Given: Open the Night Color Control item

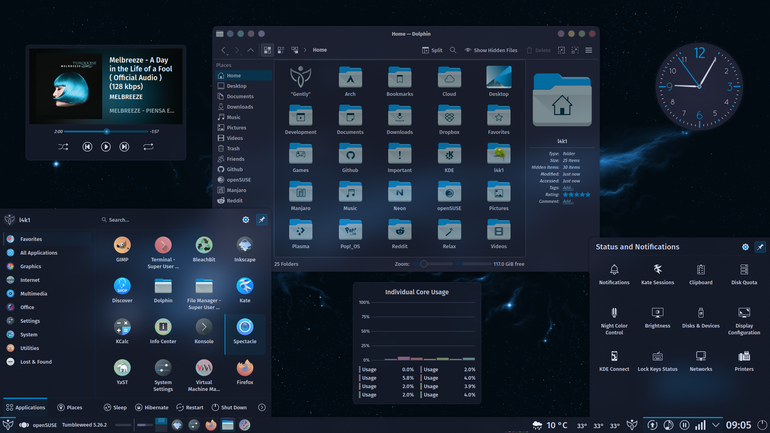Looking at the screenshot, I should click(x=614, y=321).
